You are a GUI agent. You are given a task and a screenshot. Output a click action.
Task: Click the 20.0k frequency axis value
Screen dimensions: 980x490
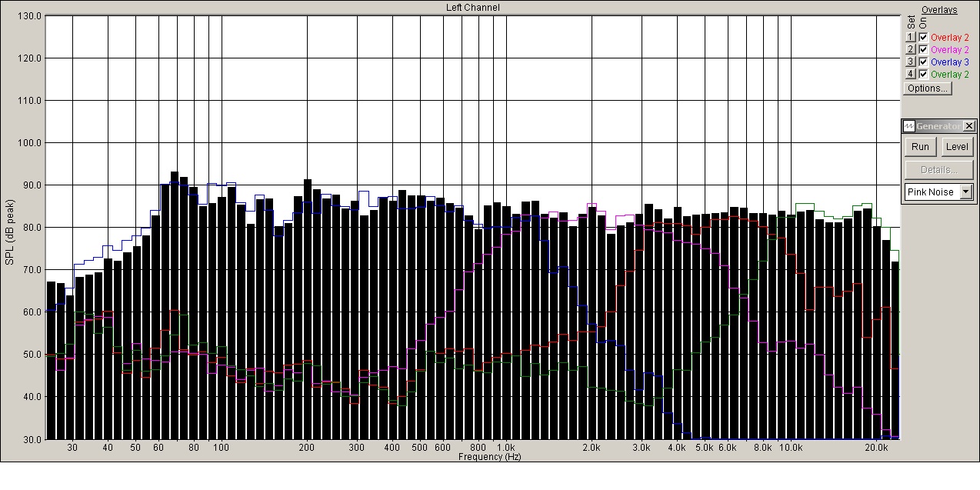(877, 448)
